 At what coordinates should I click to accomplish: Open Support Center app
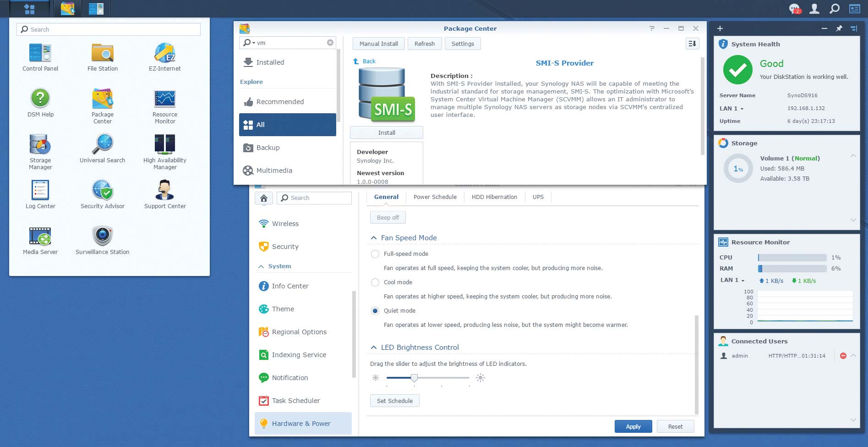click(x=165, y=194)
